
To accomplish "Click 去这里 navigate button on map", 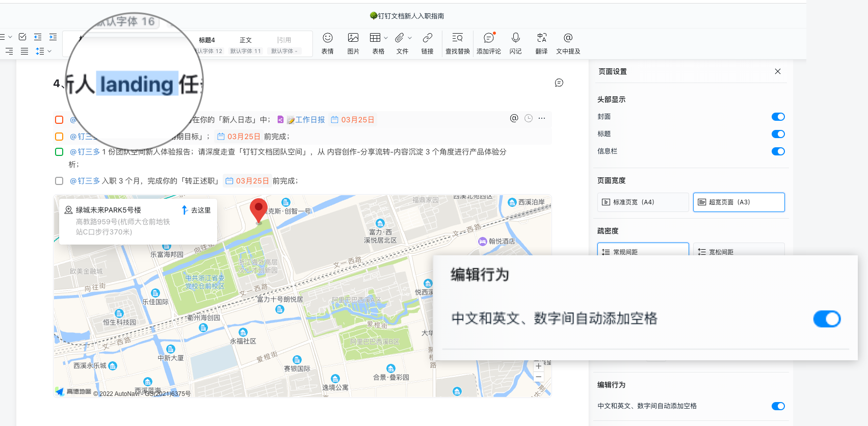I will pyautogui.click(x=196, y=210).
